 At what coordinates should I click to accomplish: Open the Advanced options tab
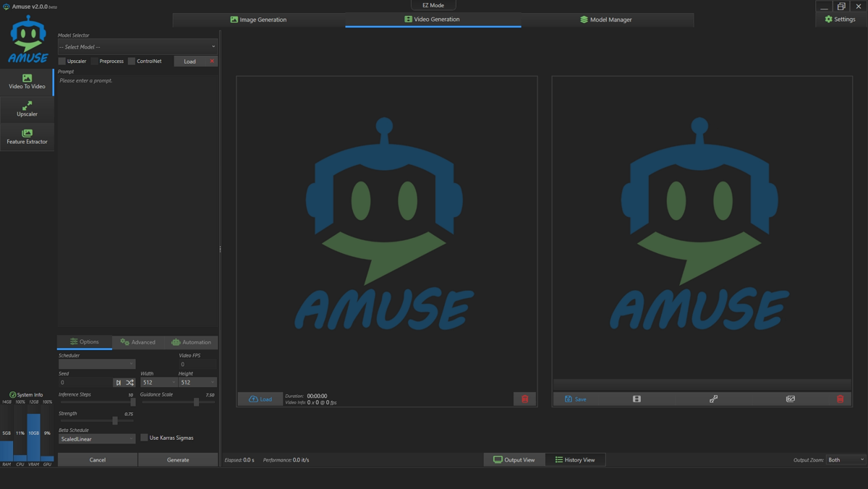(x=137, y=341)
